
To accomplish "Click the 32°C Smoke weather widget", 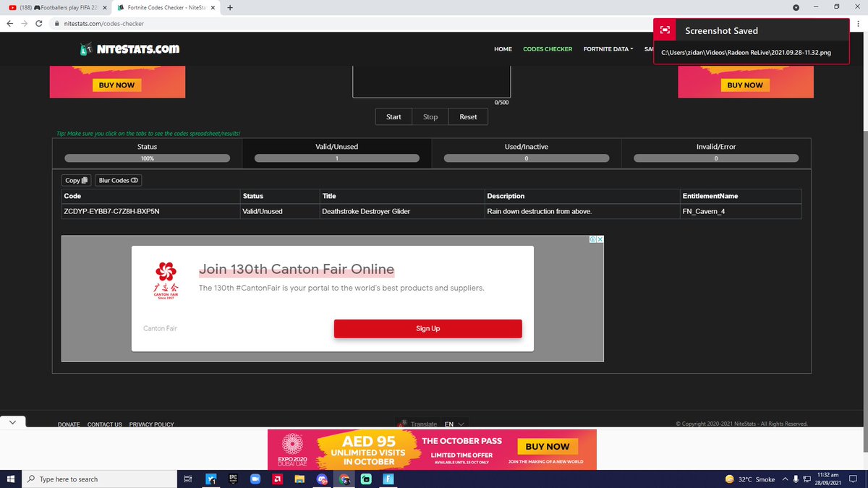I will [750, 479].
